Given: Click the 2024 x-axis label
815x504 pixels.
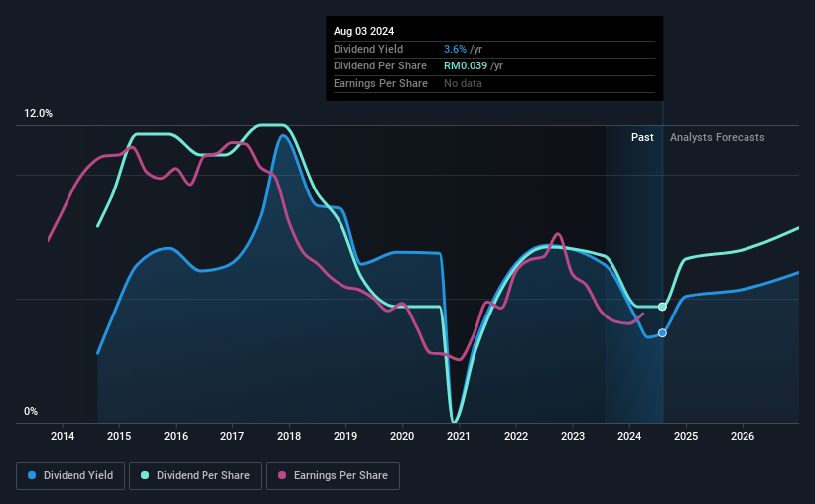Looking at the screenshot, I should pos(629,436).
